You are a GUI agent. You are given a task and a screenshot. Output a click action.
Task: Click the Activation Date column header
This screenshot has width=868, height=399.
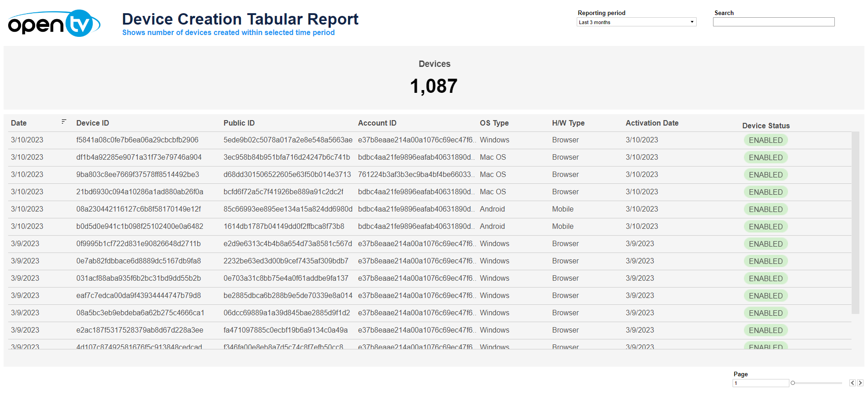click(x=652, y=123)
